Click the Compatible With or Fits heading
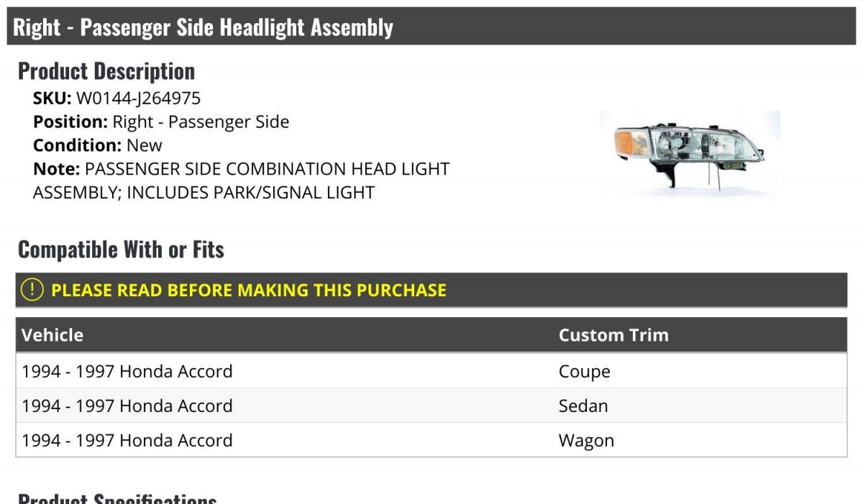 tap(121, 249)
